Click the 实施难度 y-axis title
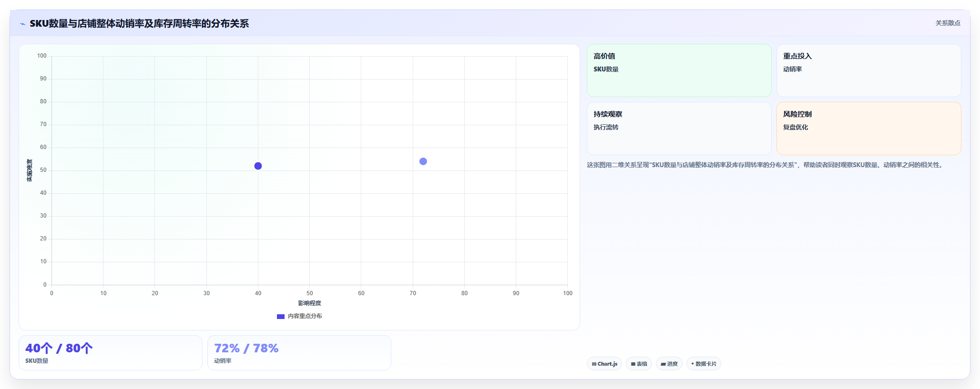The width and height of the screenshot is (980, 389). (30, 170)
